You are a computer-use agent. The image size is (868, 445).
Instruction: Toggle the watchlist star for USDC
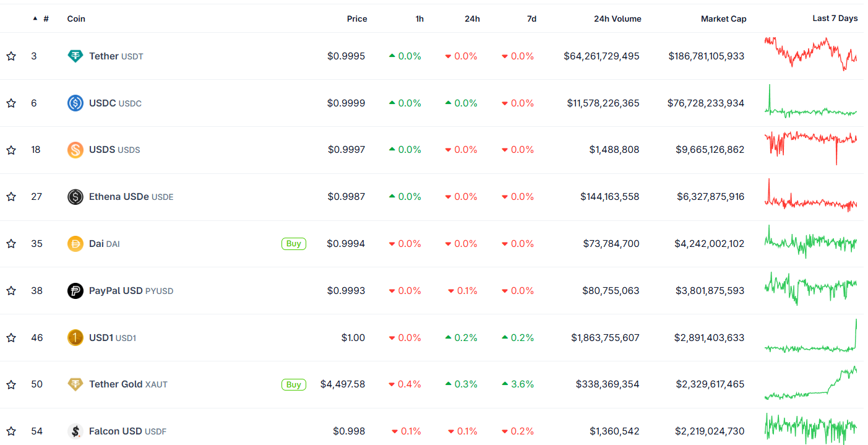pos(11,103)
